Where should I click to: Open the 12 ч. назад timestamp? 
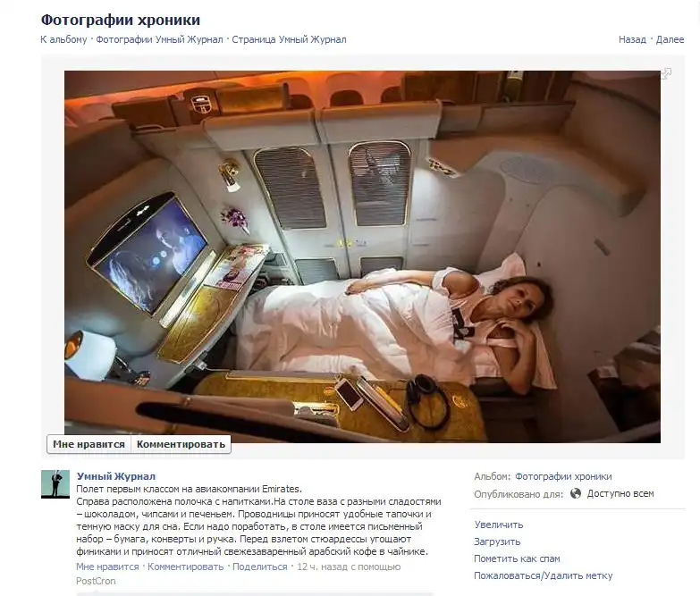click(x=323, y=567)
